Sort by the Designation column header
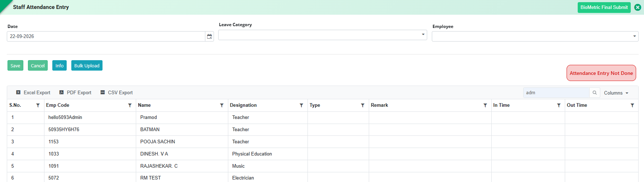Viewport: 644px width, 182px height. (243, 105)
